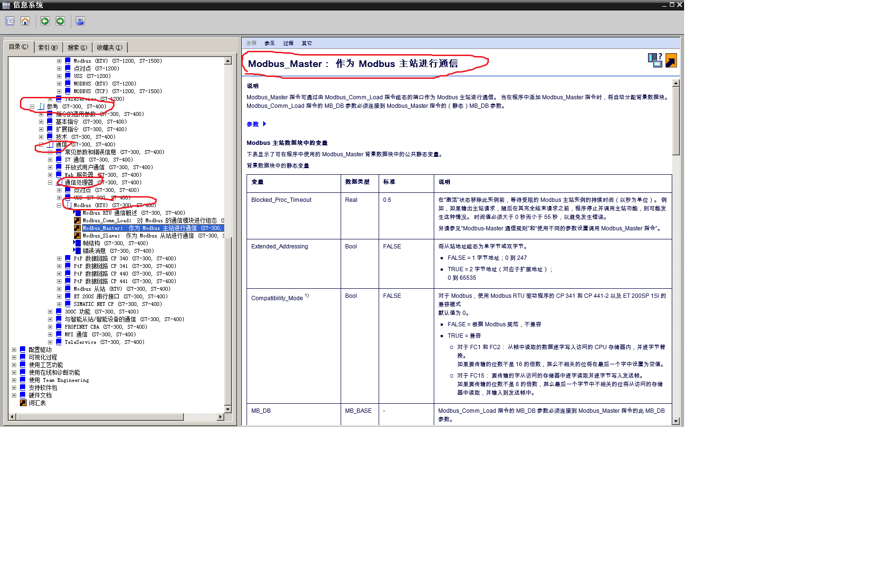Click the tree's vertical scrollbar up arrow

point(228,61)
